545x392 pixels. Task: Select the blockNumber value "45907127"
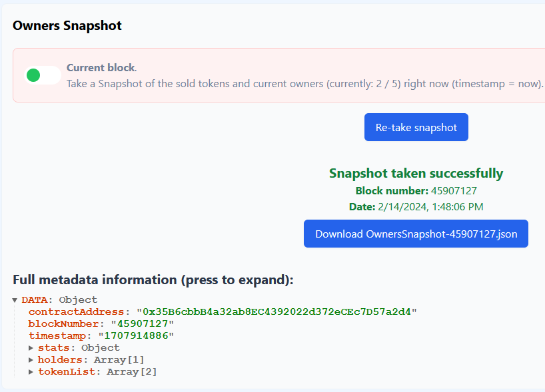click(142, 324)
